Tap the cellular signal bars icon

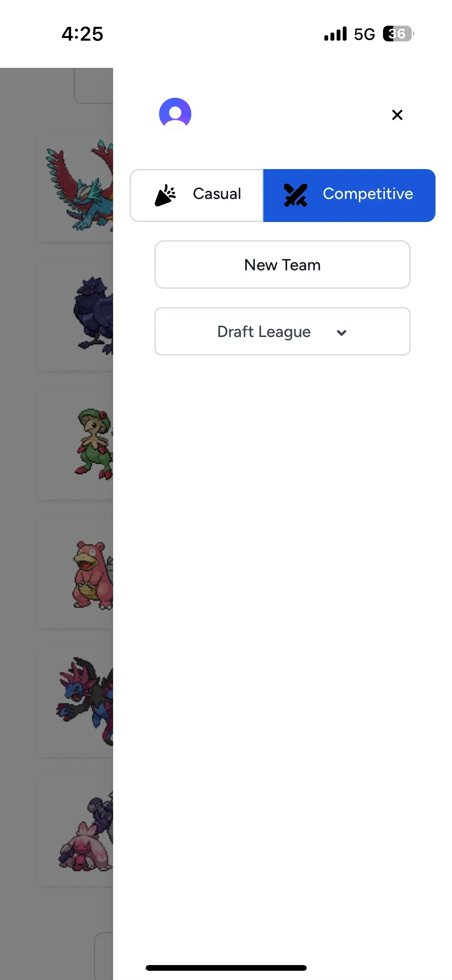point(335,34)
